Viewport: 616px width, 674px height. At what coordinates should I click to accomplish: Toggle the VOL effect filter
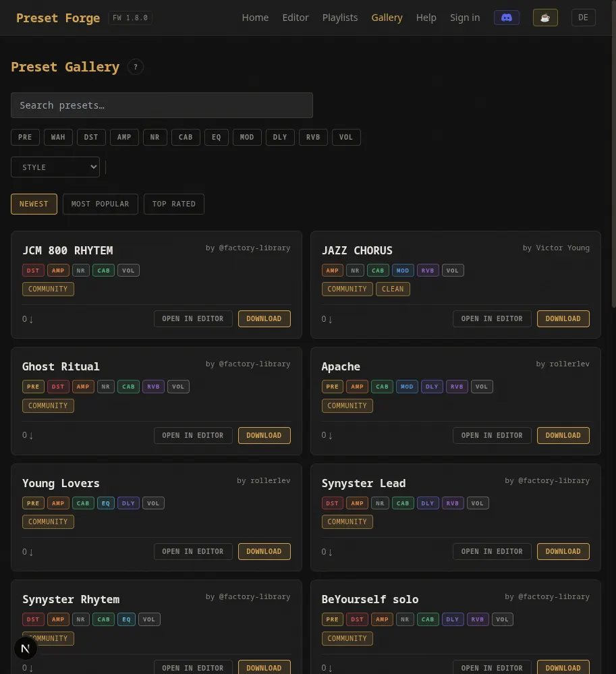346,137
